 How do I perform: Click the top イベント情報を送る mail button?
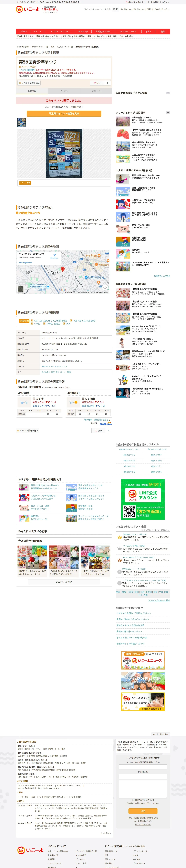[x=29, y=83]
